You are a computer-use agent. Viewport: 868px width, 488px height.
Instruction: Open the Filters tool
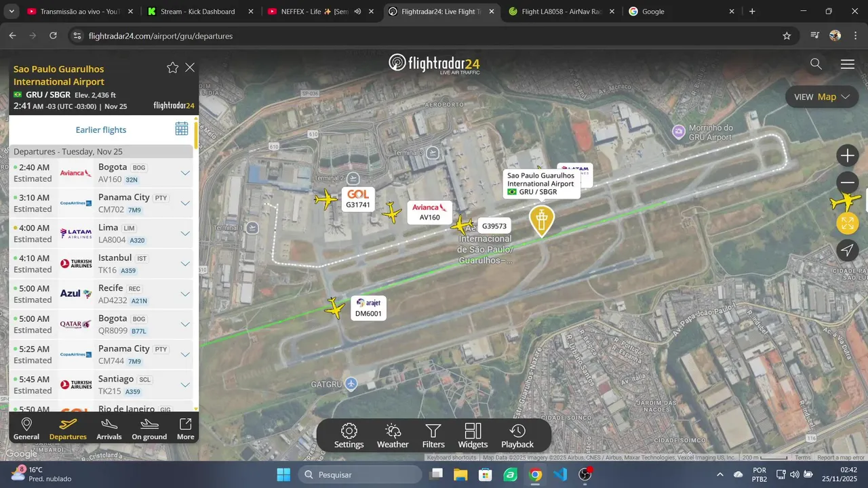[x=433, y=436]
